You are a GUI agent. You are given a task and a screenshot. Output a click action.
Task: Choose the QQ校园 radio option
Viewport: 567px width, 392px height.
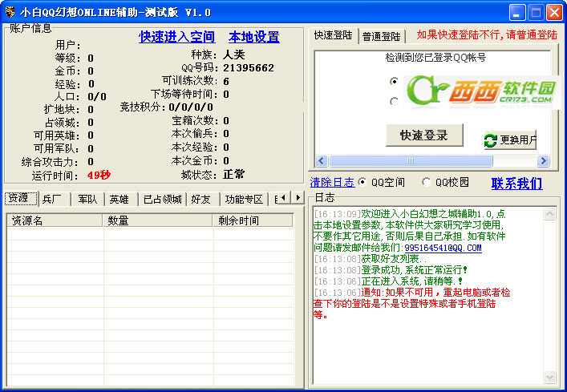(427, 182)
